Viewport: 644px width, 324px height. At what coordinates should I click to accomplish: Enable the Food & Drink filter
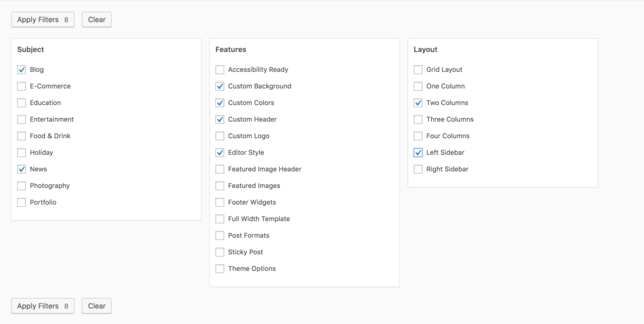[21, 136]
